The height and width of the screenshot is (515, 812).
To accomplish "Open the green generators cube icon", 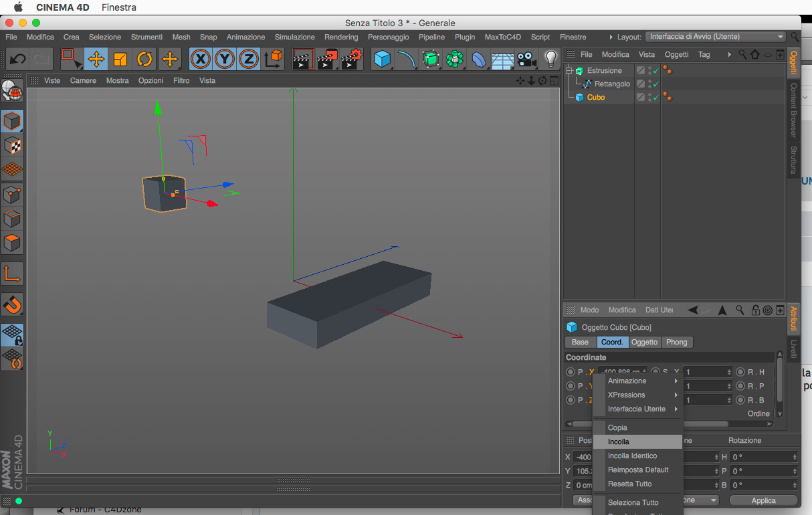I will [x=431, y=59].
